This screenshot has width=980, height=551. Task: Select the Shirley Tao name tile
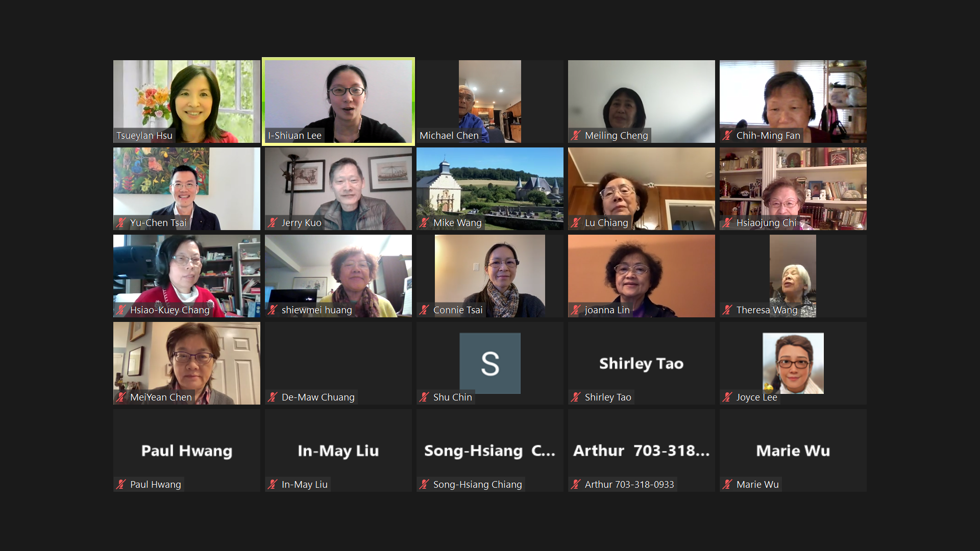tap(642, 363)
